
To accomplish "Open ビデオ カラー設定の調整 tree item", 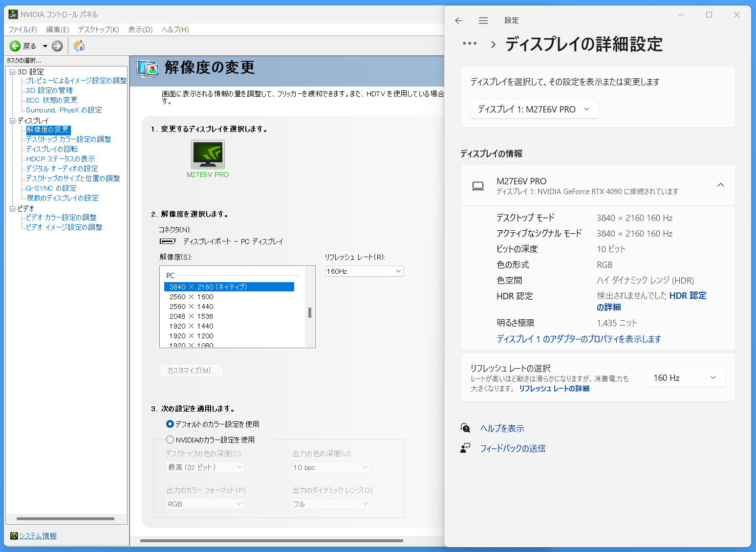I will 62,218.
